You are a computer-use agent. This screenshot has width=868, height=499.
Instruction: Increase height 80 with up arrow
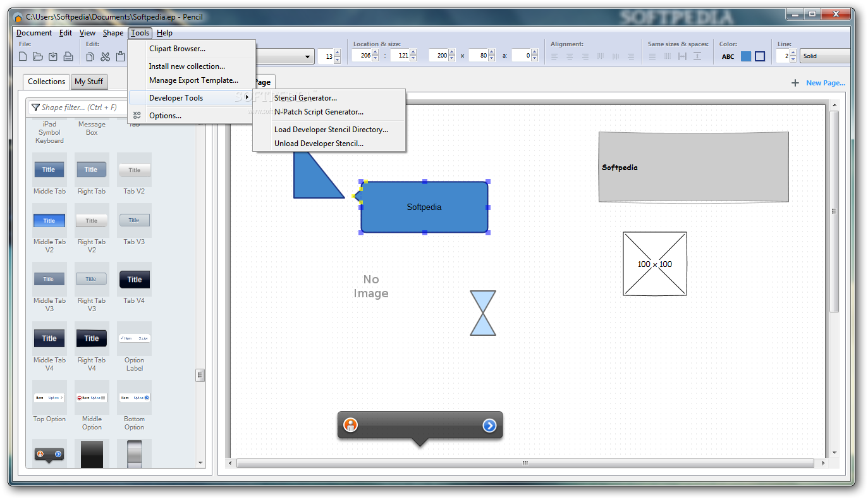point(491,52)
